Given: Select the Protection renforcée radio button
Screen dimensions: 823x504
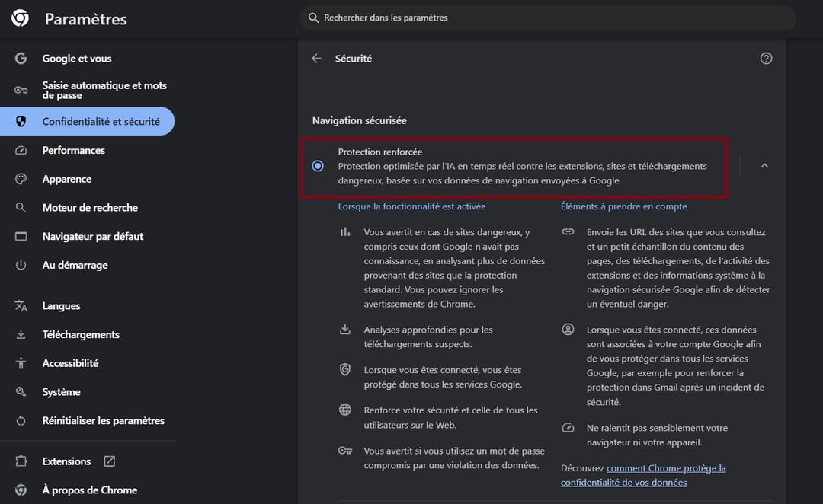Looking at the screenshot, I should [x=318, y=166].
